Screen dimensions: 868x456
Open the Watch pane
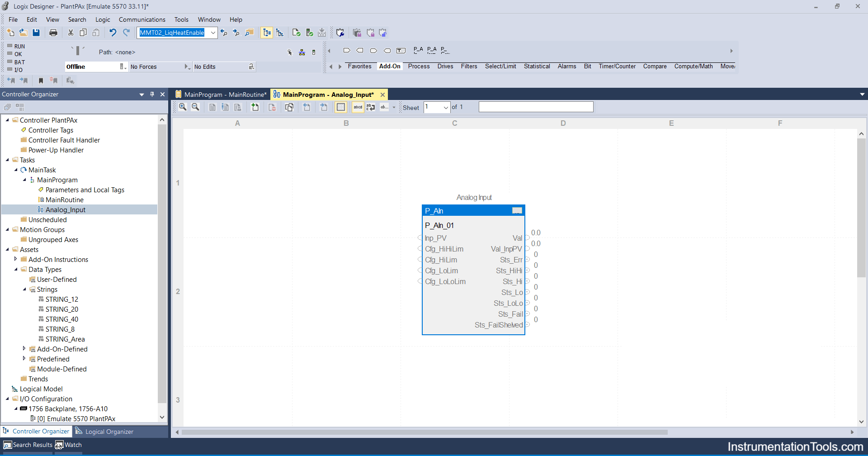tap(69, 445)
